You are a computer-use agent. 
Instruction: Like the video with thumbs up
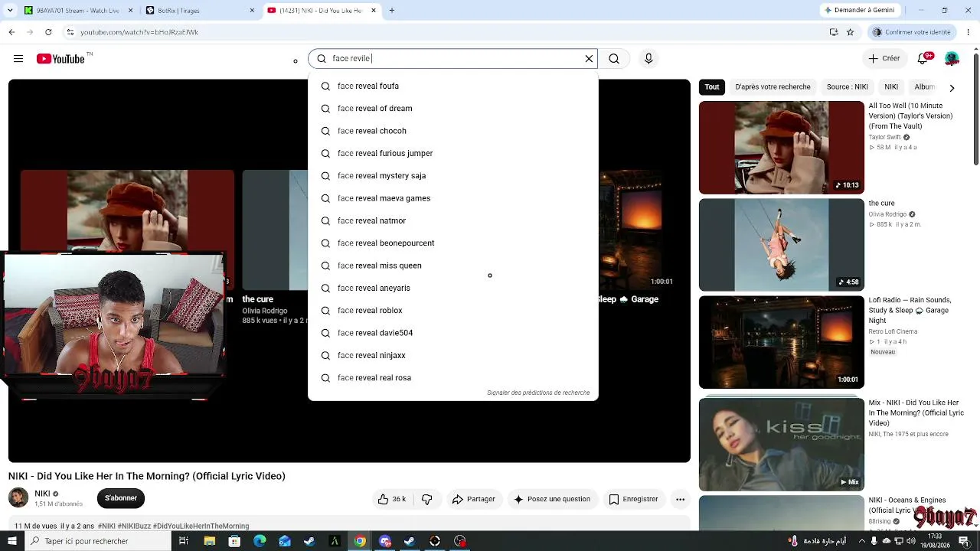coord(391,499)
